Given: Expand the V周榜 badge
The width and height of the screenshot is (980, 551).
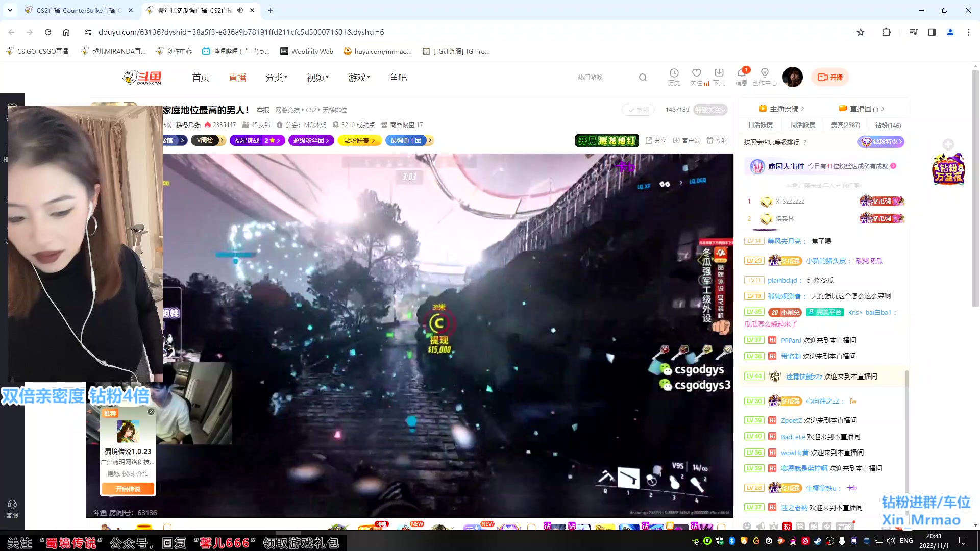Looking at the screenshot, I should coord(208,140).
